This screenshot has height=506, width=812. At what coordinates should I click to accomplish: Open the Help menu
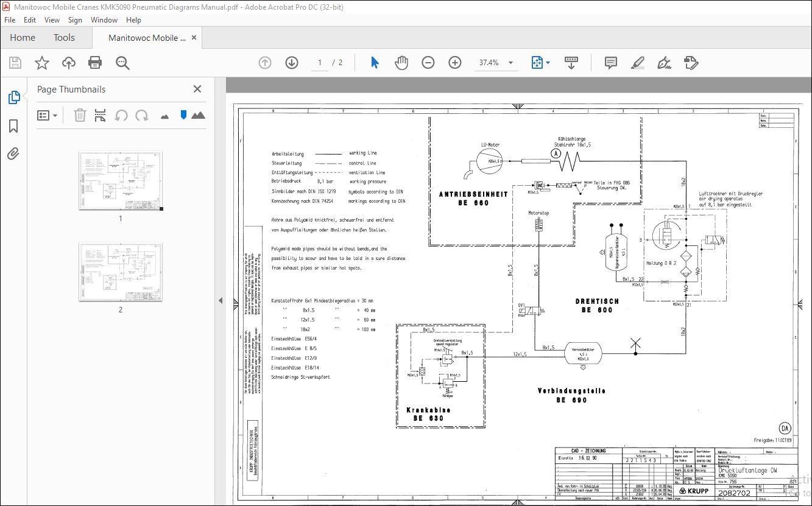click(133, 20)
